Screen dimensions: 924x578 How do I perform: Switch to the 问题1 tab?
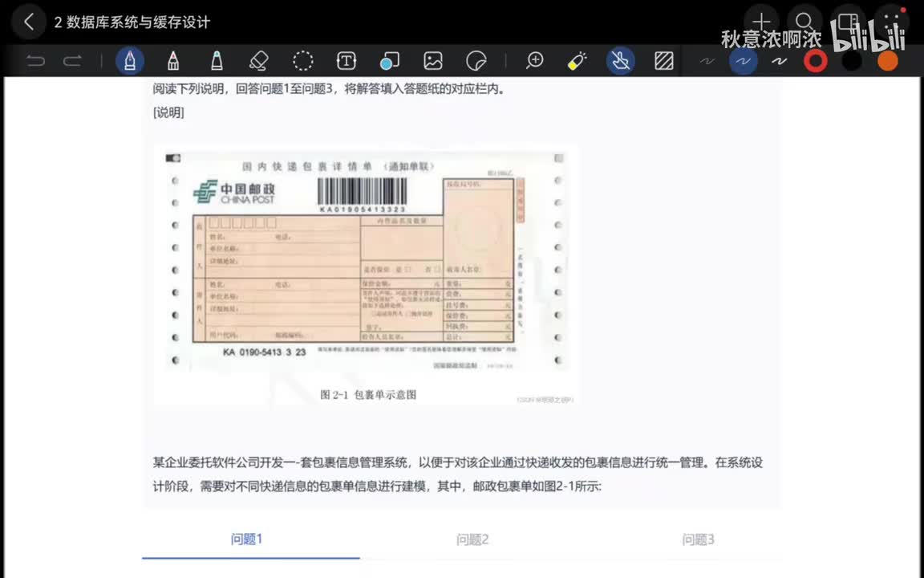pos(246,539)
